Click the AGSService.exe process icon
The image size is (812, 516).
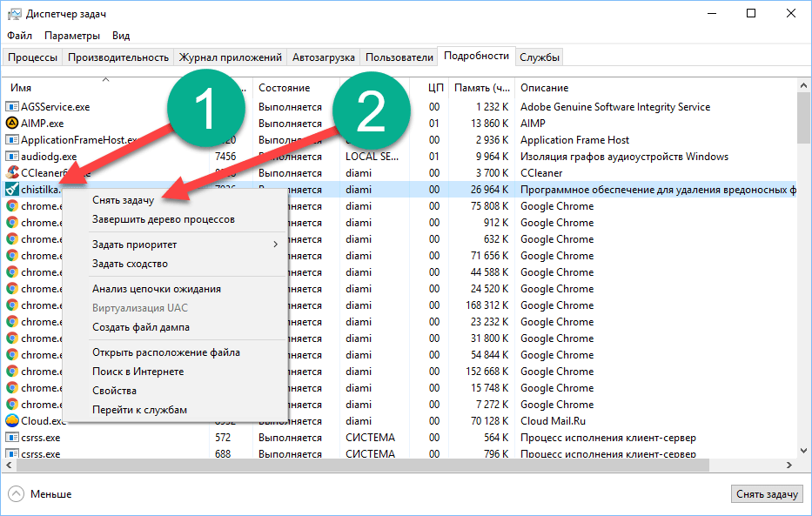pos(12,107)
